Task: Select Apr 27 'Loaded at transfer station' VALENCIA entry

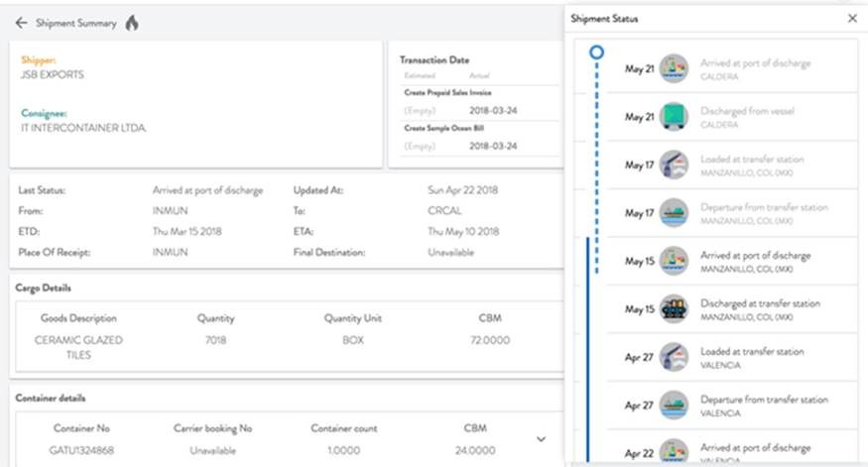Action: 732,358
